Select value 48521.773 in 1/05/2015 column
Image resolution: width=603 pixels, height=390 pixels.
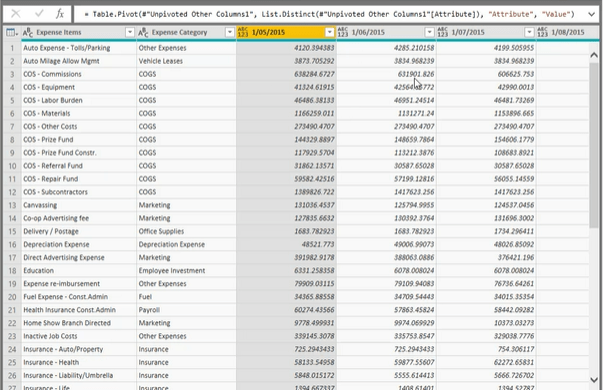tap(287, 245)
